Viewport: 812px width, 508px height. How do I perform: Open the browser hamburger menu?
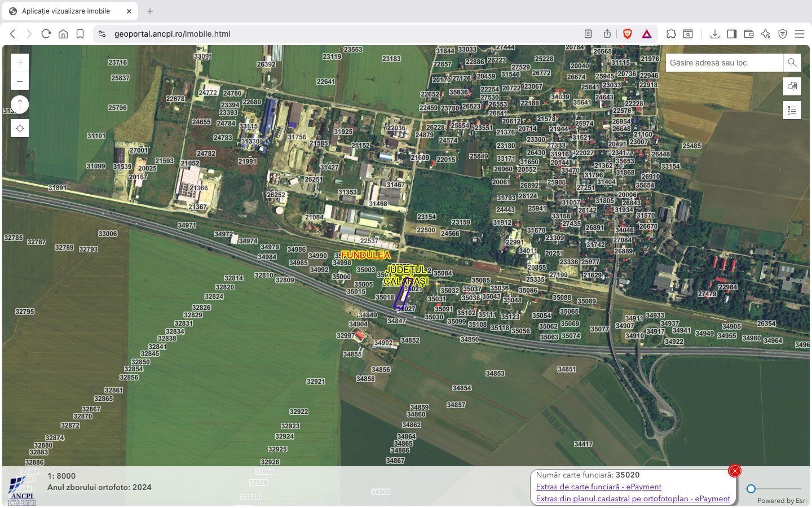tap(799, 34)
